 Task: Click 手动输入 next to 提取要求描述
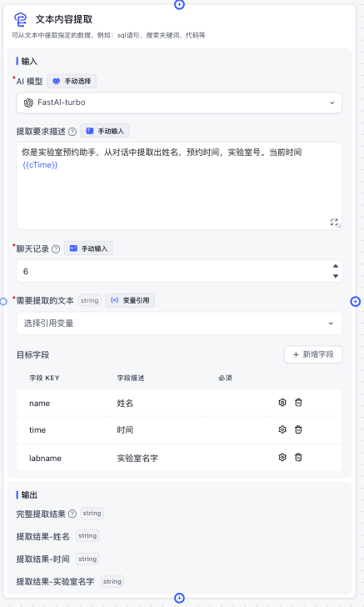click(x=105, y=131)
